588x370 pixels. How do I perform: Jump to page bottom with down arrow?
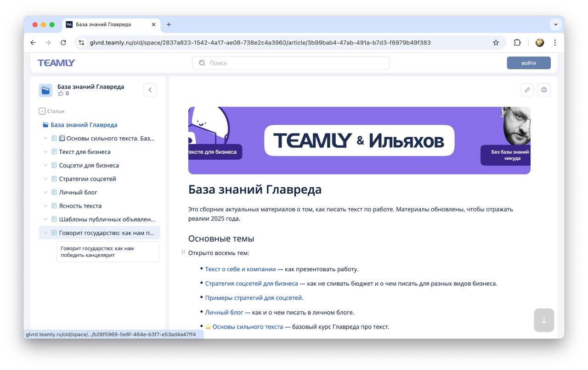(x=544, y=320)
